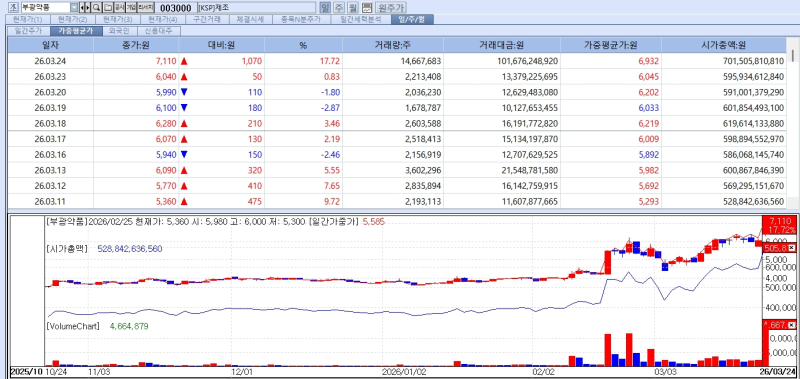Switch to 일간주가 sub-tab
This screenshot has height=379, width=800.
point(28,31)
